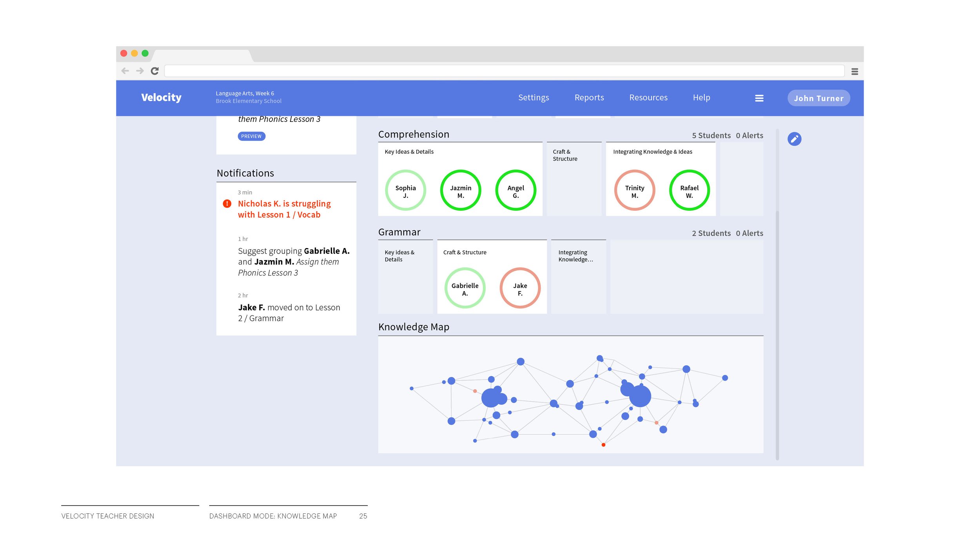
Task: Select Sophia J. student circle
Action: tap(405, 190)
